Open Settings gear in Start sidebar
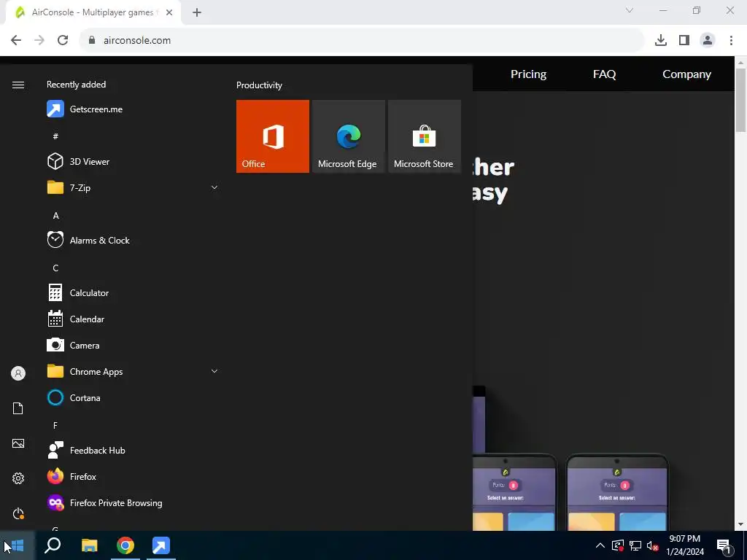Screen dimensions: 747x560 (18, 478)
